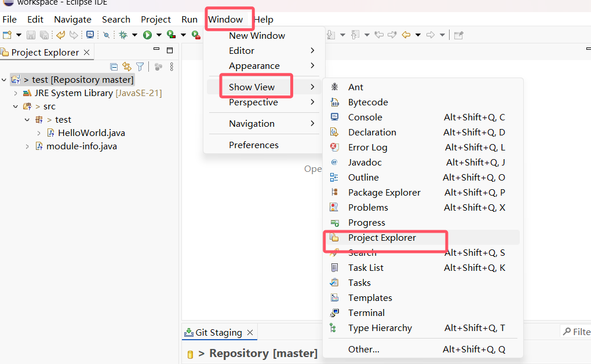
Task: Open the Next Annotation dropdown arrow
Action: click(342, 35)
